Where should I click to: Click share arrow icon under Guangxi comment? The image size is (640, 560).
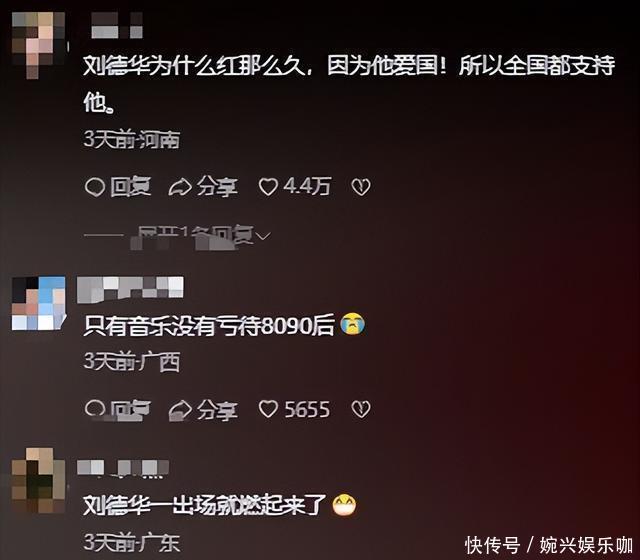(x=180, y=410)
